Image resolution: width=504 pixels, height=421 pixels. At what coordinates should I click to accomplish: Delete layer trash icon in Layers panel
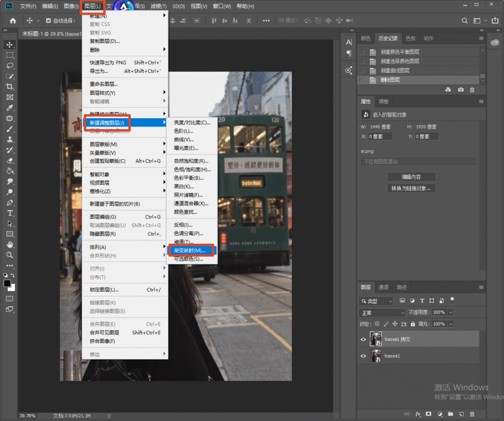(x=472, y=414)
